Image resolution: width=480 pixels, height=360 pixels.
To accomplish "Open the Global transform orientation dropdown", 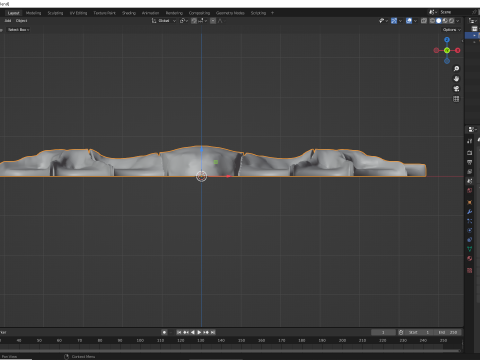I will [x=164, y=21].
